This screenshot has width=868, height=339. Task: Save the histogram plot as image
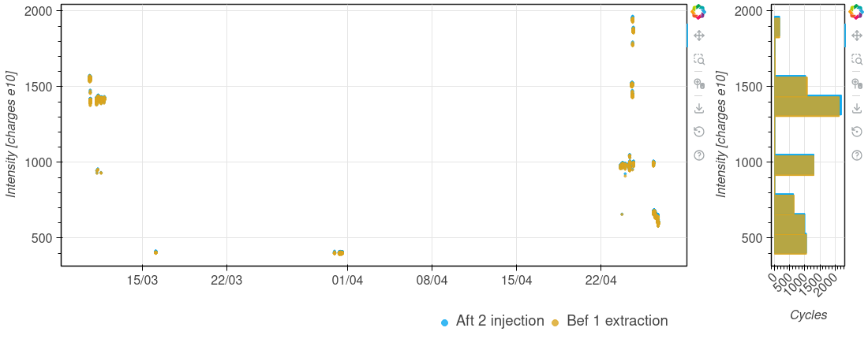pyautogui.click(x=857, y=108)
